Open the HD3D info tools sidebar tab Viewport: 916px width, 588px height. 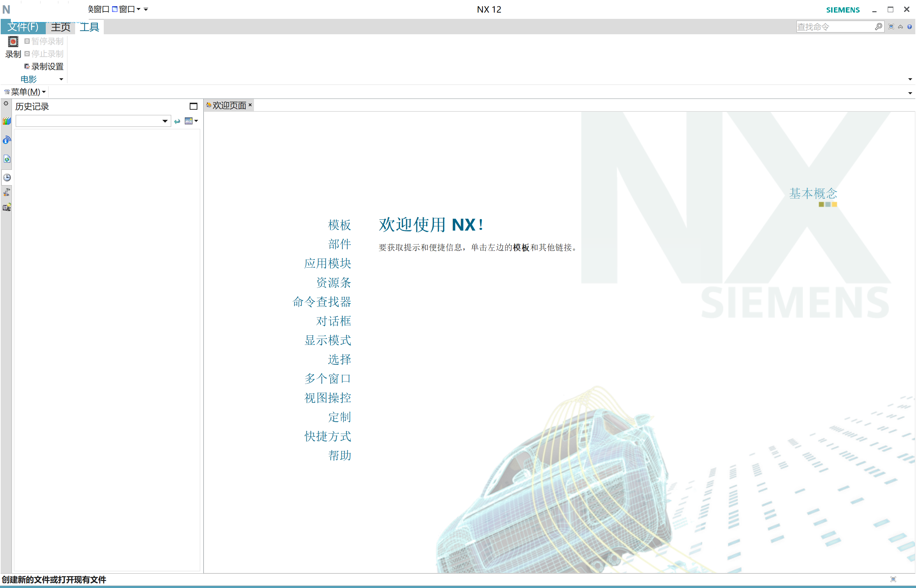[x=7, y=140]
